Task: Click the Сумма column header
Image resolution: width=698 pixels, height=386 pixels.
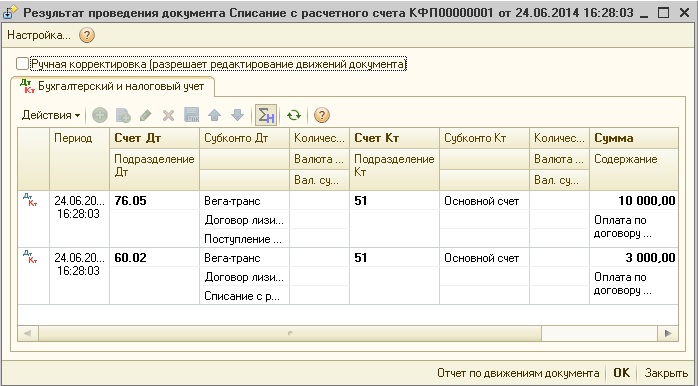Action: coord(634,138)
